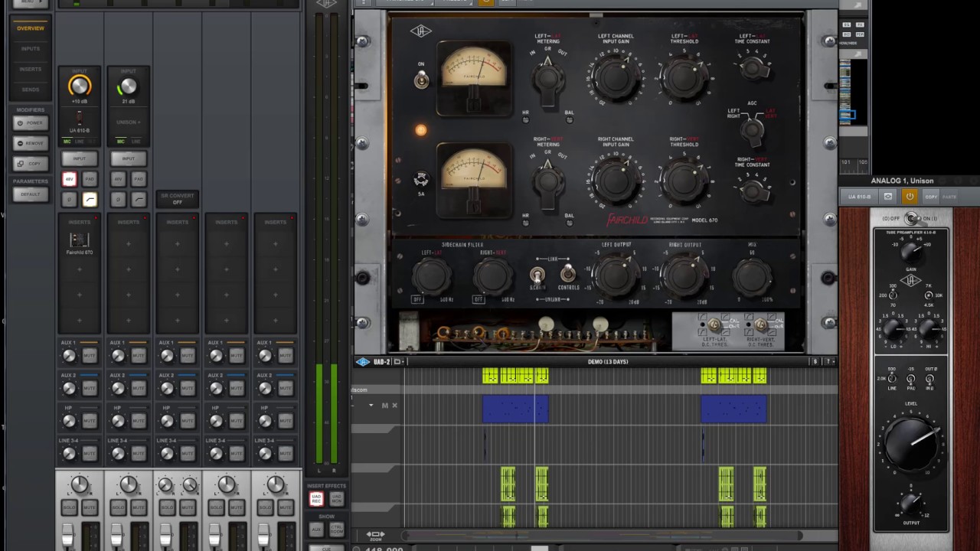Image resolution: width=980 pixels, height=551 pixels.
Task: Click Copy in the Unison plugin header
Action: (x=931, y=197)
